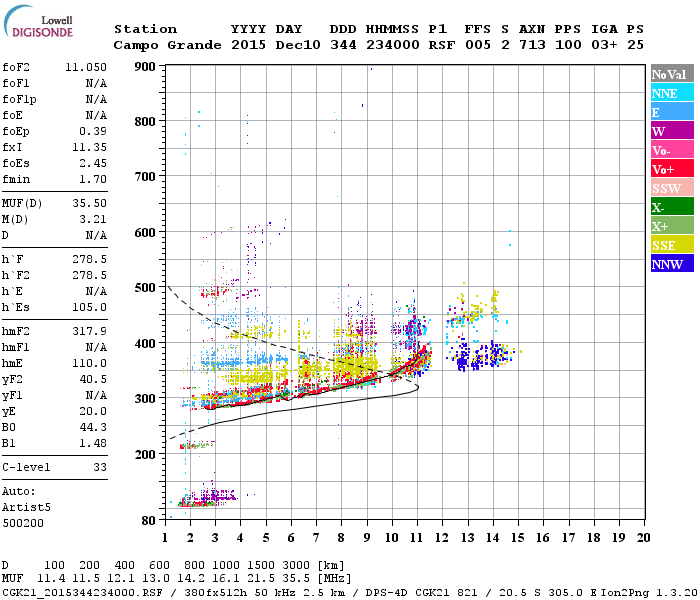This screenshot has height=600, width=700.
Task: Select the SSW salmon legend swatch
Action: (x=672, y=188)
